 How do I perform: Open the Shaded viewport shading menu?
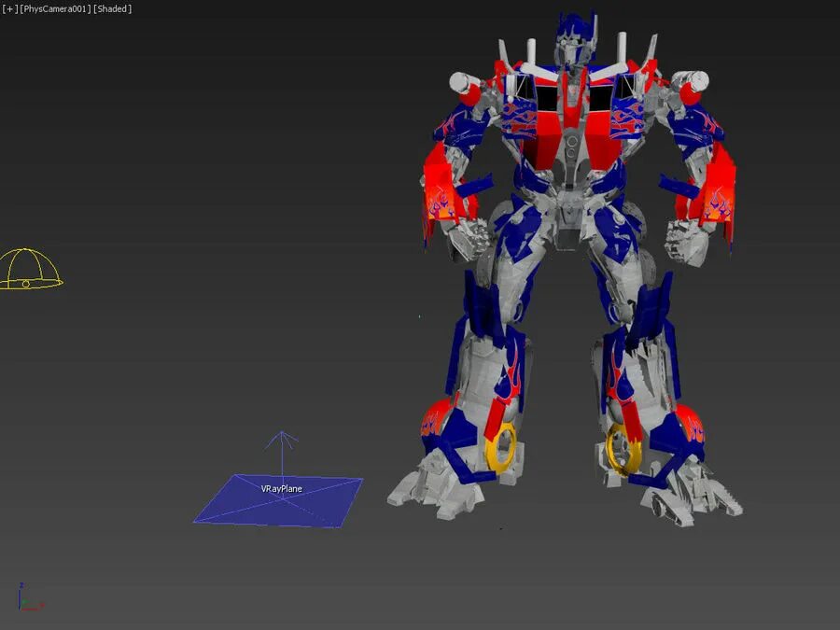pos(113,9)
